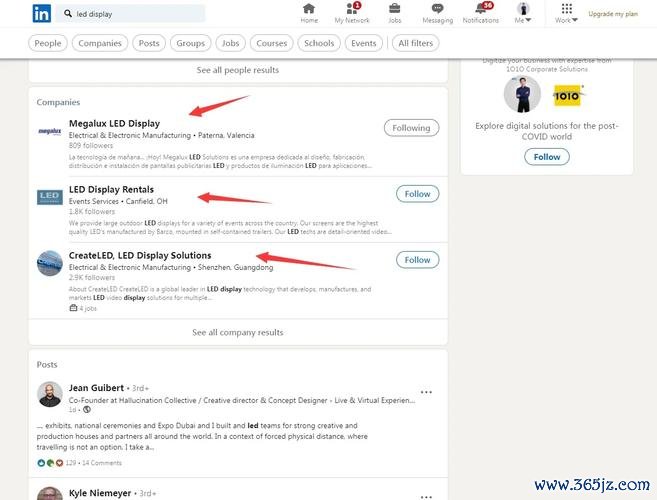Viewport: 657px width, 500px height.
Task: Select the Groups filter
Action: (190, 43)
